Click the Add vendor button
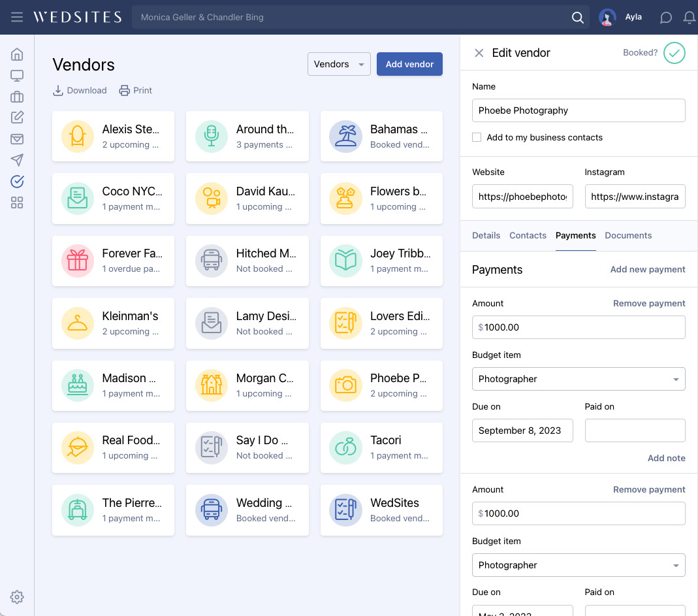 409,64
